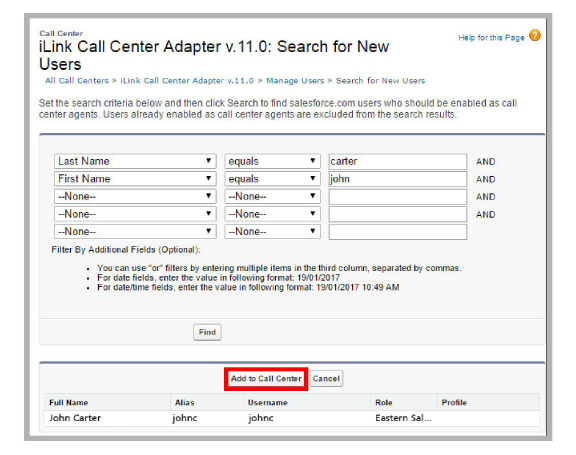Image resolution: width=576 pixels, height=455 pixels.
Task: Open the Help for this Page link
Action: (x=491, y=37)
